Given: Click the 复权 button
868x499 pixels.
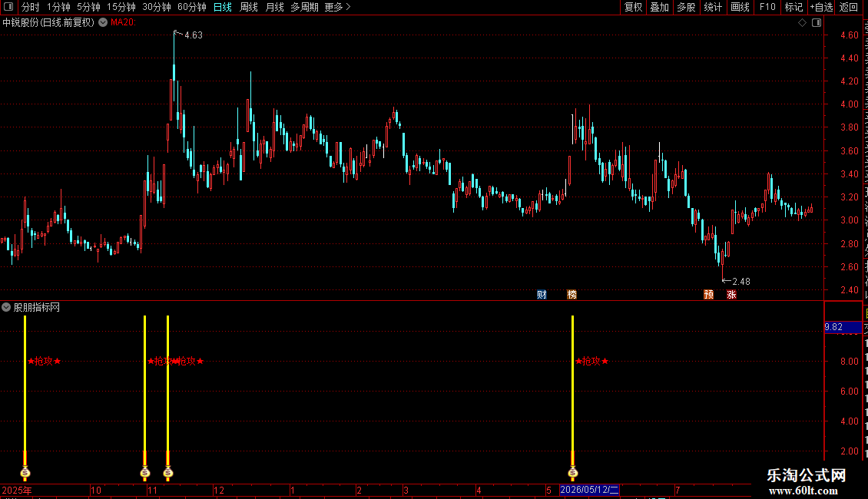Looking at the screenshot, I should [633, 7].
